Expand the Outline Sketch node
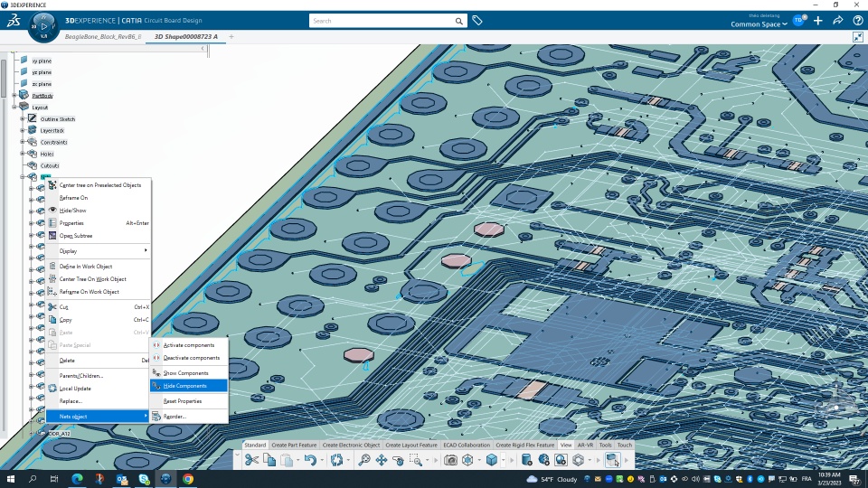The width and height of the screenshot is (868, 488). tap(23, 118)
